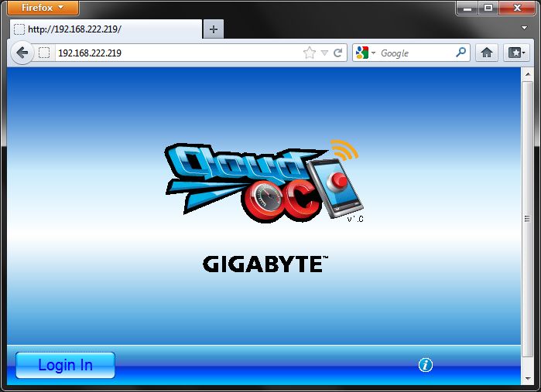The image size is (541, 392).
Task: Maximize the Firefox window
Action: (x=488, y=8)
